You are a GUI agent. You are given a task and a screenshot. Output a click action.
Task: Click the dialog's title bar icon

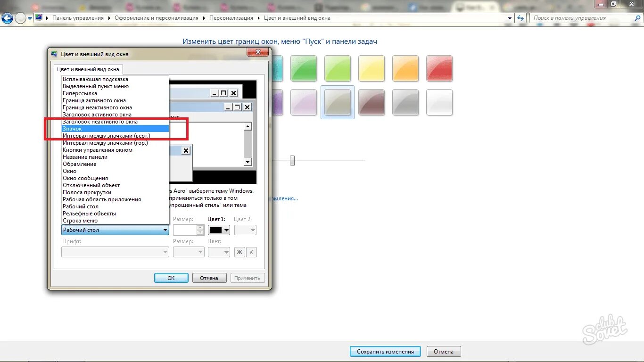55,54
